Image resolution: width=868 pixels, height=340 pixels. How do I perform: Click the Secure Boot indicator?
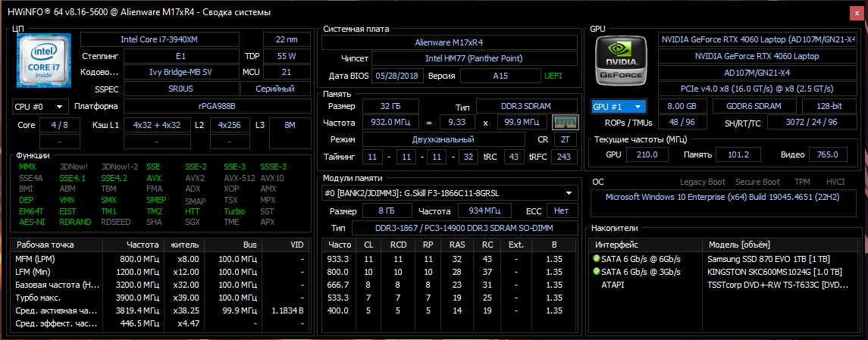point(757,182)
